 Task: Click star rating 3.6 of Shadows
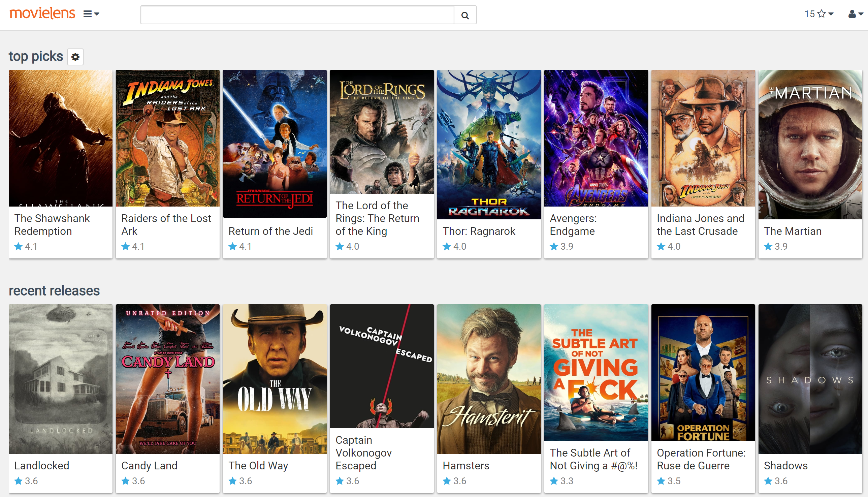pos(776,481)
